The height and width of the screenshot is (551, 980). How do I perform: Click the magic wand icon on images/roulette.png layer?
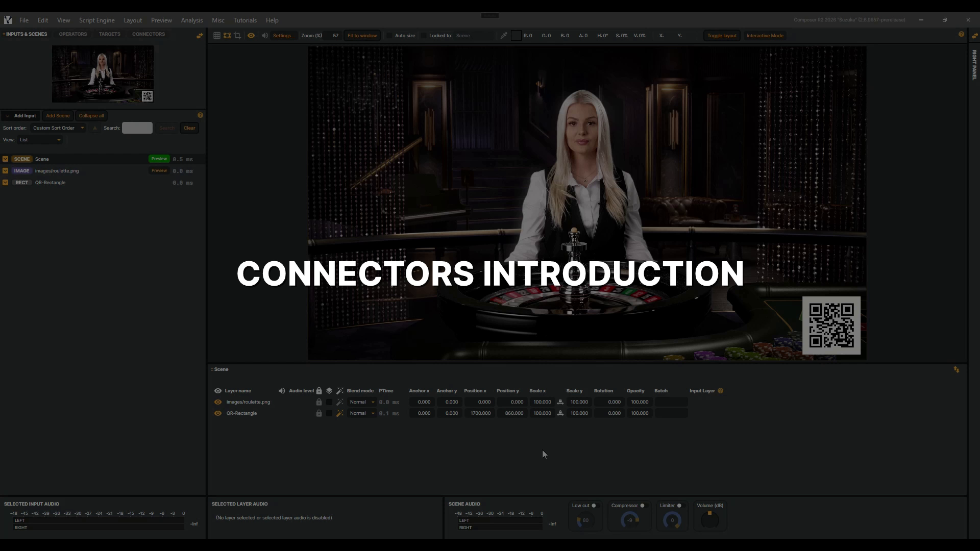tap(340, 402)
